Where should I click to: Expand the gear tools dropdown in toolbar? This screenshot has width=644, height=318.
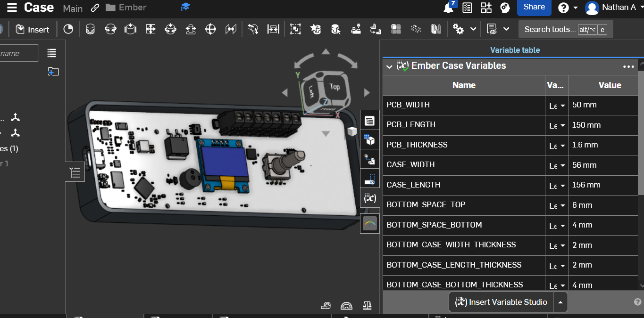click(x=473, y=29)
